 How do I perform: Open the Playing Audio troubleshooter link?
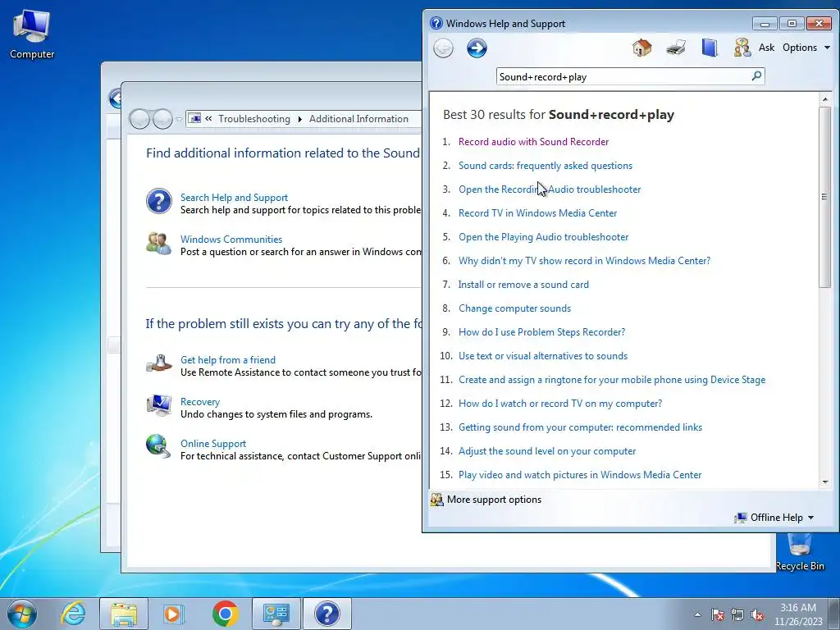pos(543,237)
